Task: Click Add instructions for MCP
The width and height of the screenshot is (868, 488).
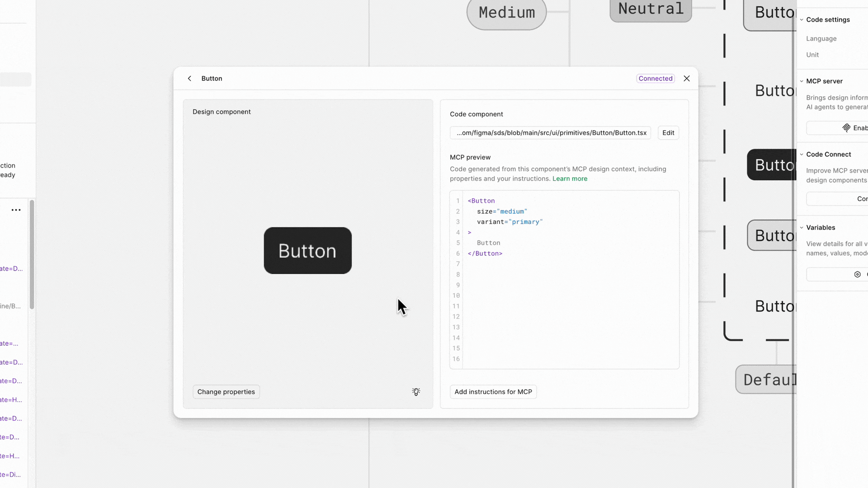Action: 493,392
